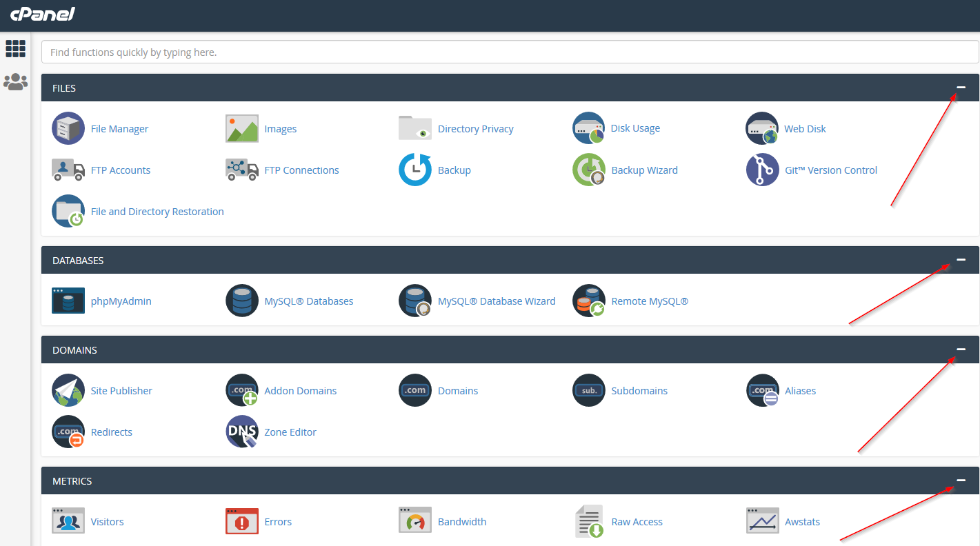The image size is (980, 546).
Task: Open the Web Disk icon
Action: [x=762, y=128]
